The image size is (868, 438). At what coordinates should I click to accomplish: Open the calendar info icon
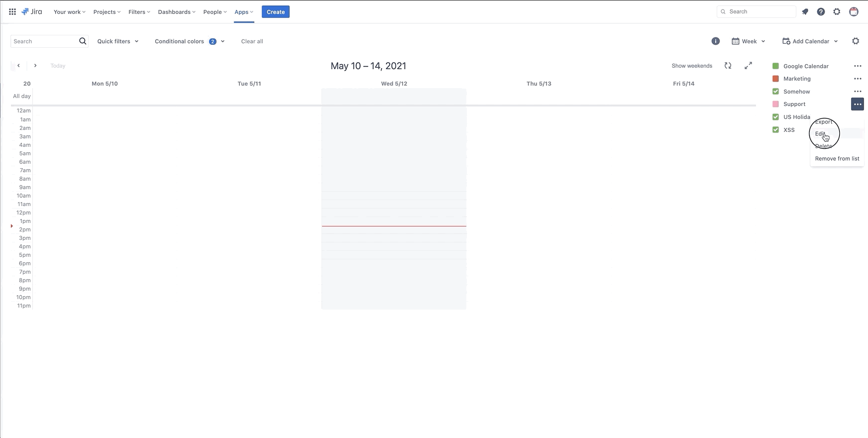pos(715,41)
